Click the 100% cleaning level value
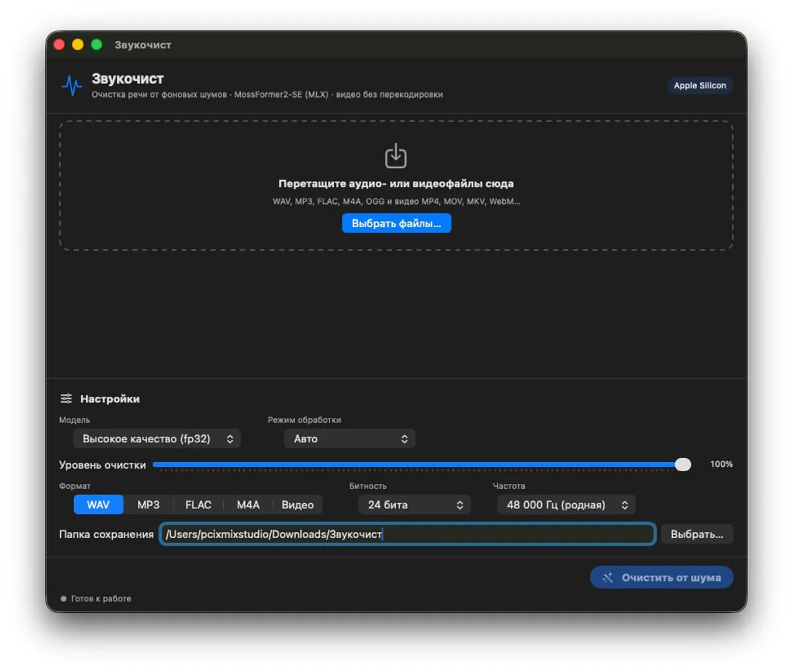This screenshot has width=792, height=672. coord(721,464)
